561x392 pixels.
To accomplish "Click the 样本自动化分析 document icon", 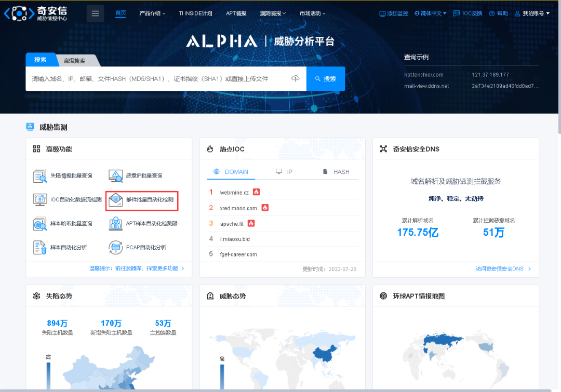I will pyautogui.click(x=39, y=248).
